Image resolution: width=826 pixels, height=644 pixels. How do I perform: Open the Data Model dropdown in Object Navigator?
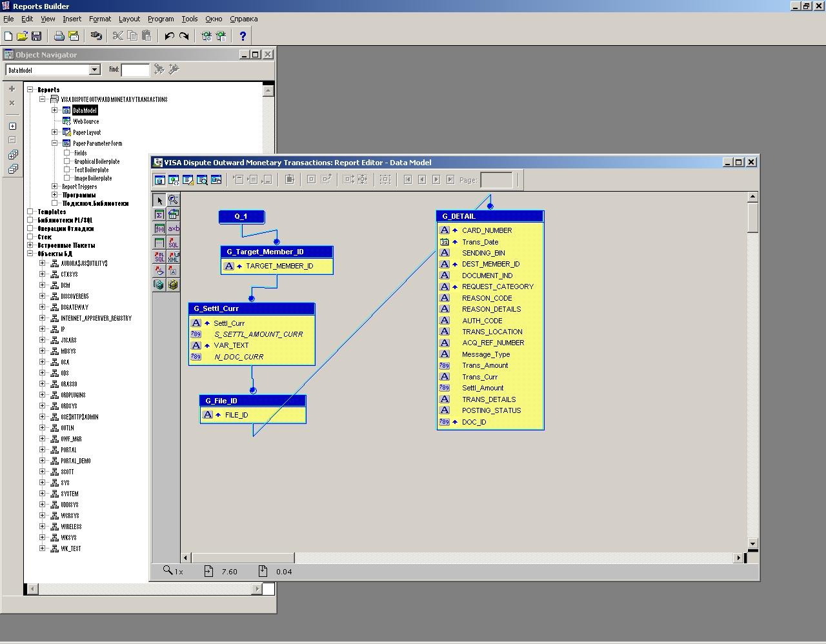pos(95,70)
